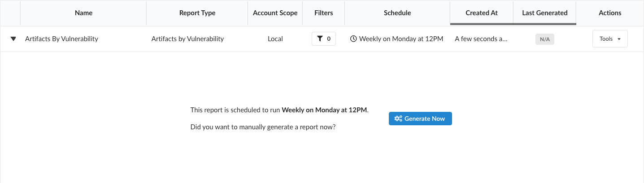Sort by the Created At column
This screenshot has height=183, width=644.
coord(481,13)
